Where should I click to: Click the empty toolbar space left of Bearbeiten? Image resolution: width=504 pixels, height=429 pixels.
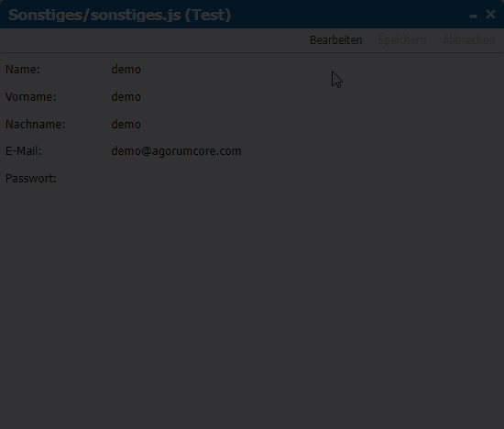[154, 40]
